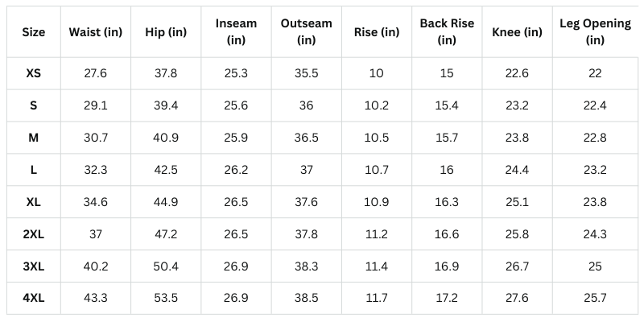Select the XS waist value 27.6

click(97, 73)
